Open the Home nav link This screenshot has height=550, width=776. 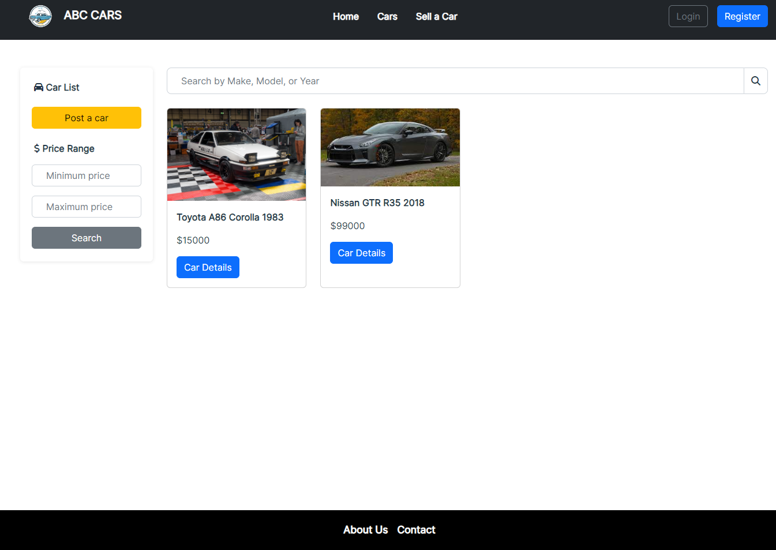tap(345, 16)
